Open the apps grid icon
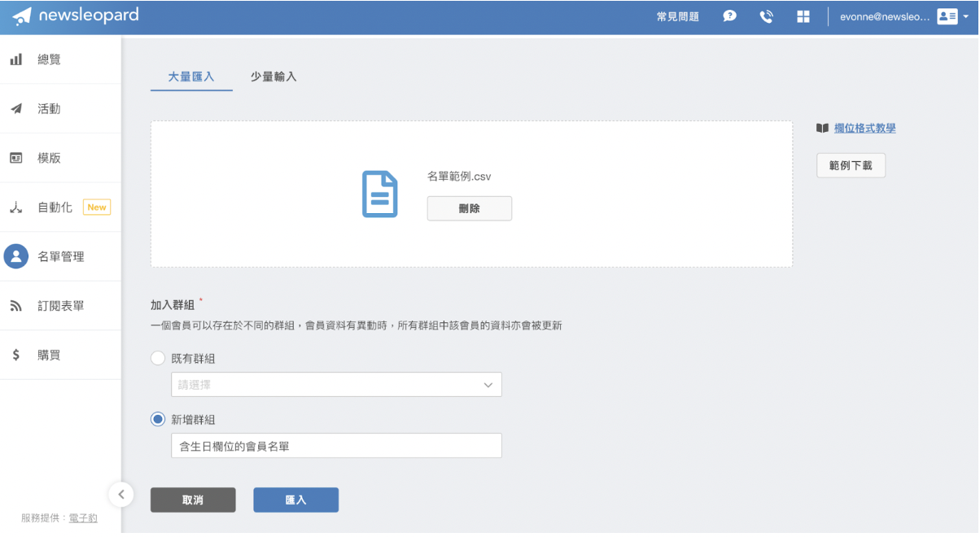 [x=803, y=16]
